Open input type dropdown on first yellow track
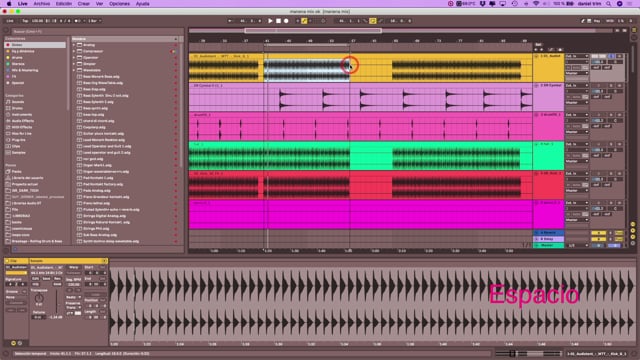 tap(577, 56)
